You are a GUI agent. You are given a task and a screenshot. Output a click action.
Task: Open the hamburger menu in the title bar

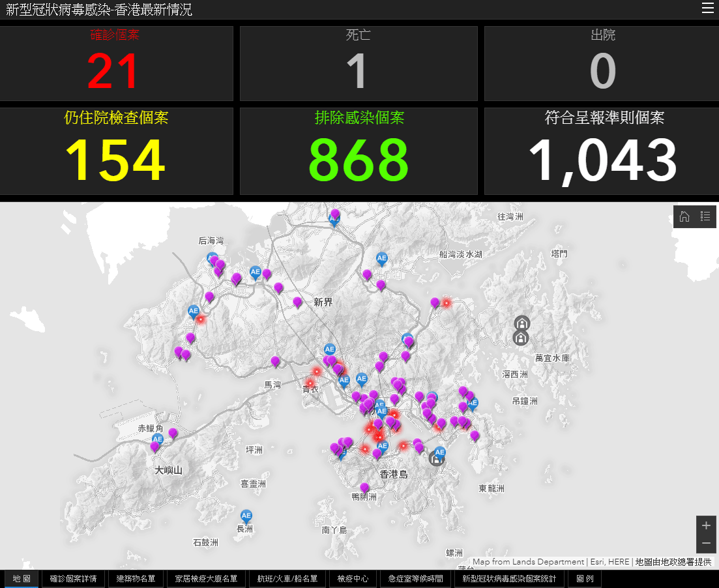pyautogui.click(x=707, y=8)
